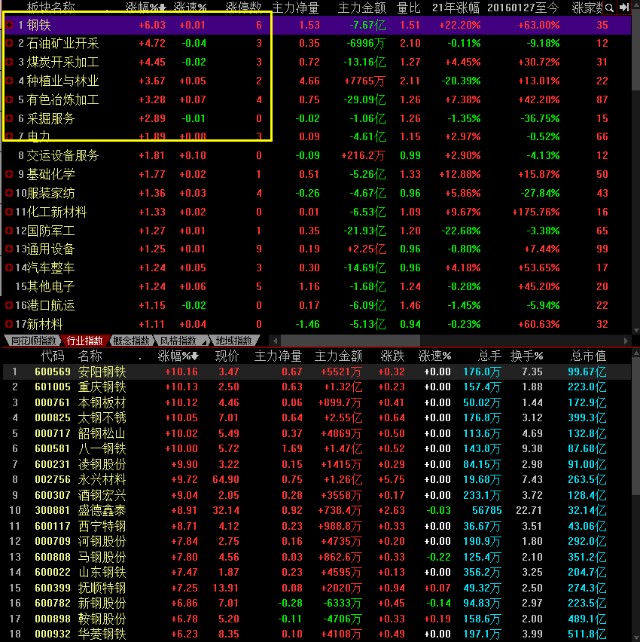This screenshot has height=642, width=640.
Task: Click the red marker icon beside 新材料
Action: pos(9,324)
